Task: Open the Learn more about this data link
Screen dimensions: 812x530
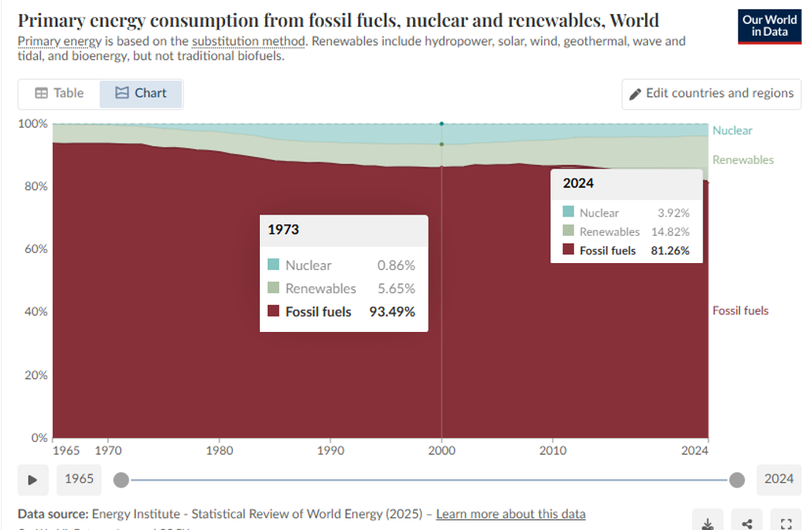Action: tap(510, 514)
